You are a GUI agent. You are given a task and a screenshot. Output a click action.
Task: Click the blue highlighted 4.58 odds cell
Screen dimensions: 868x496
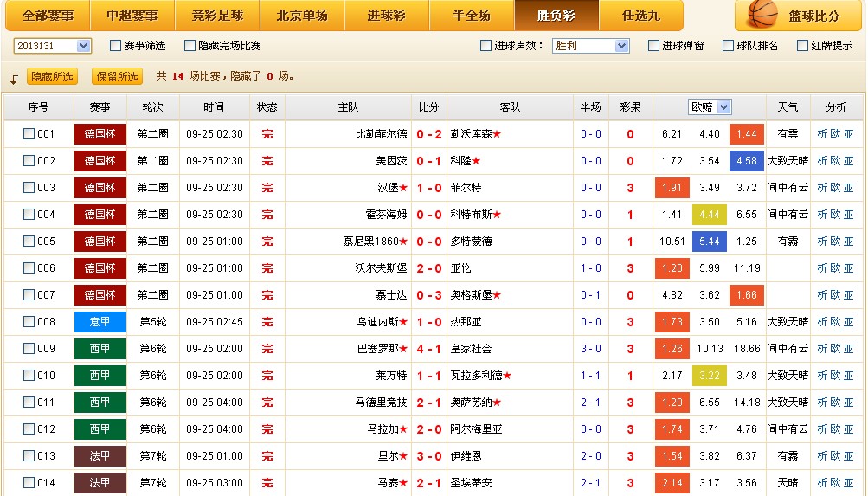[x=746, y=161]
